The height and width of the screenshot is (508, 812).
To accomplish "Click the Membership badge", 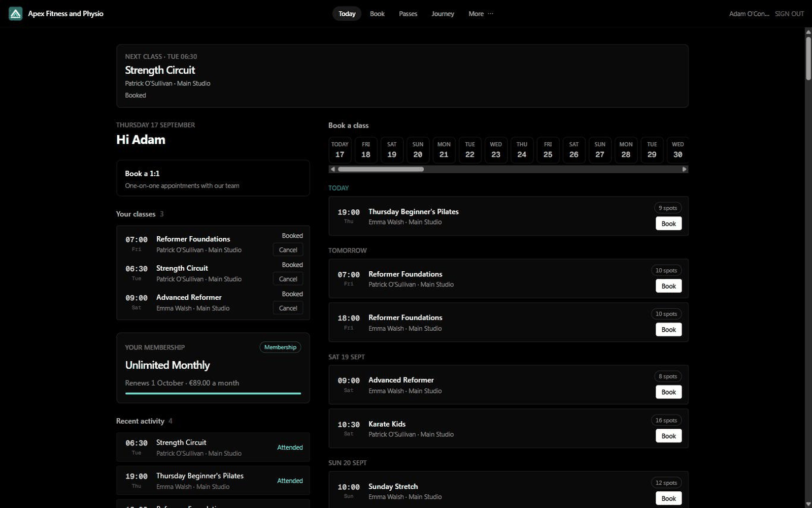I will click(280, 347).
